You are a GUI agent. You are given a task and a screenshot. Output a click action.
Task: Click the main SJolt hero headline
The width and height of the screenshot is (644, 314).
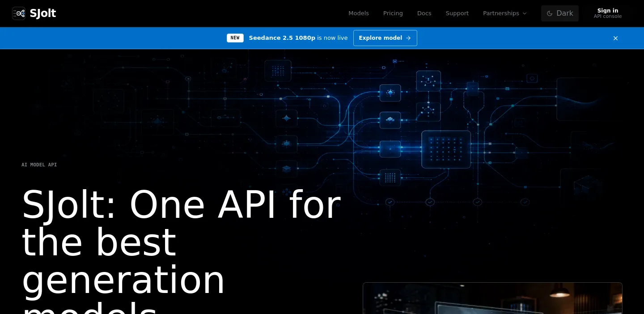(x=181, y=250)
